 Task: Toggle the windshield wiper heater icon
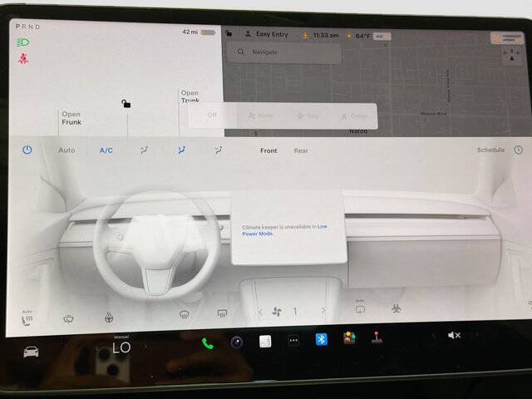coord(68,318)
